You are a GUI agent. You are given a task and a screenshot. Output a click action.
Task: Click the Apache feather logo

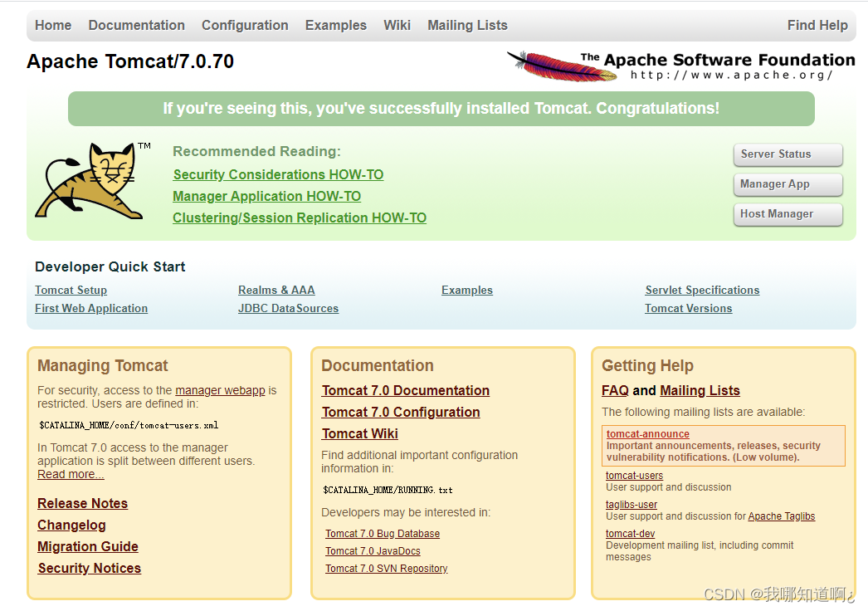click(561, 66)
